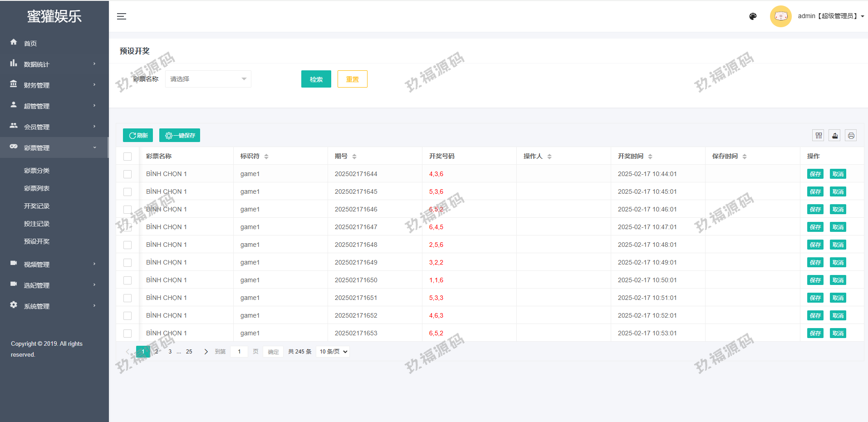This screenshot has height=422, width=868.
Task: Expand the 财务管理 sidebar menu
Action: coord(54,85)
